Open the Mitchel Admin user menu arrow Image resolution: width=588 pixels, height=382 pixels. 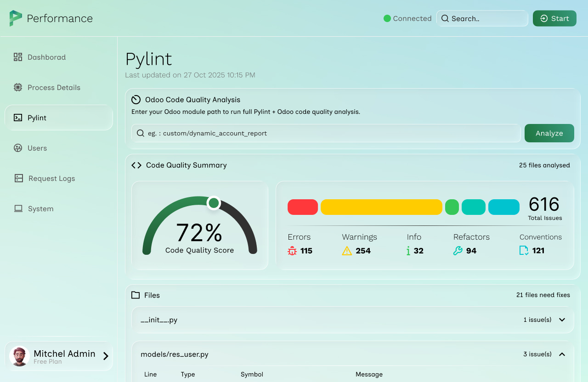point(106,356)
